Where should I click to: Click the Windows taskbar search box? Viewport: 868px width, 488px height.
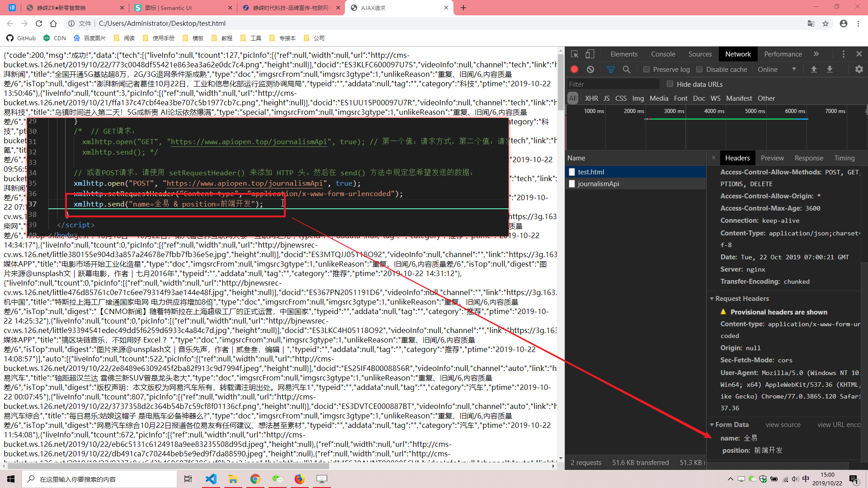(x=99, y=479)
